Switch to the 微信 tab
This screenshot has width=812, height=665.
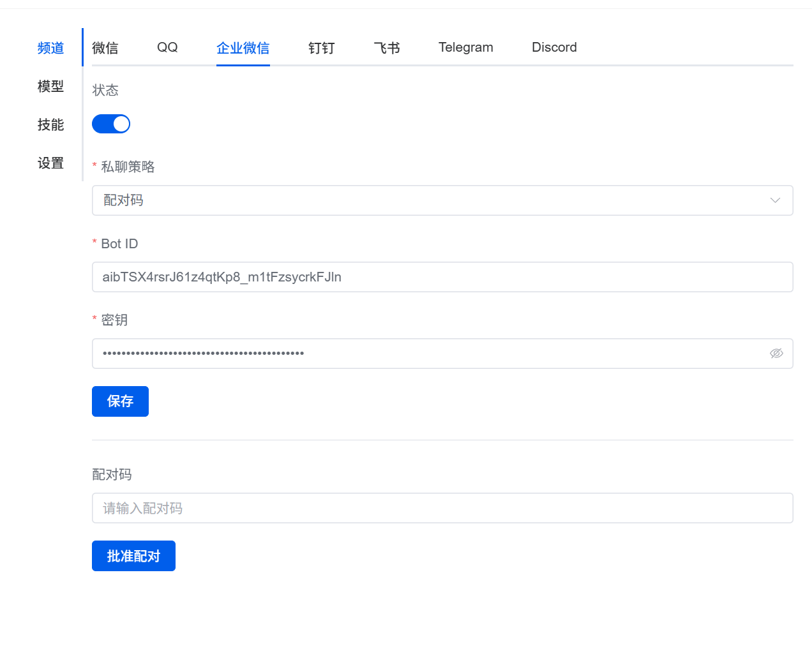point(105,48)
